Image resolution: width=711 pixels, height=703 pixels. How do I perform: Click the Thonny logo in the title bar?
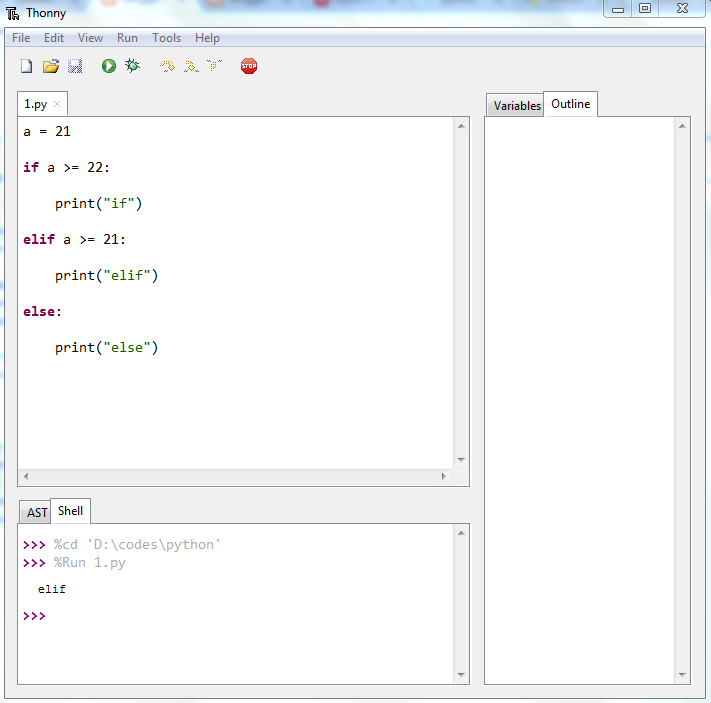[13, 13]
